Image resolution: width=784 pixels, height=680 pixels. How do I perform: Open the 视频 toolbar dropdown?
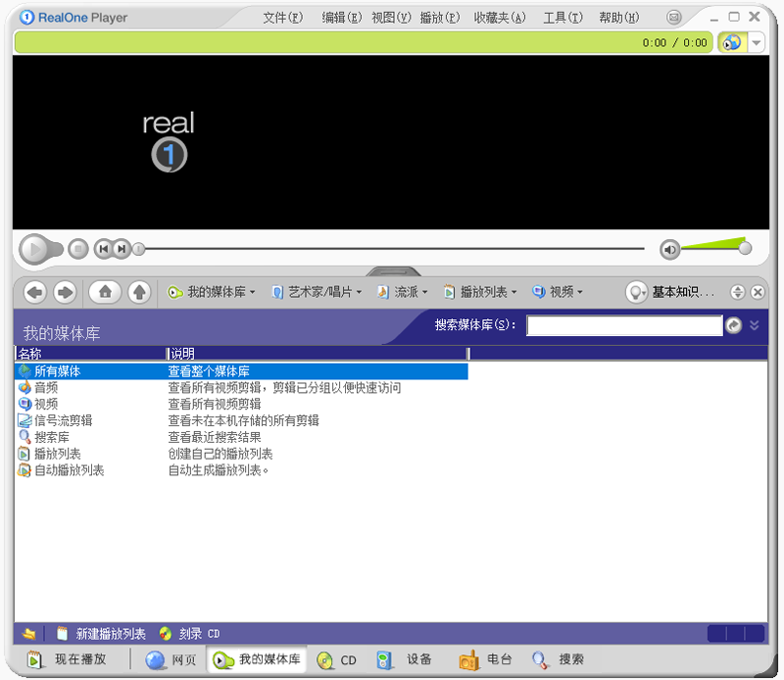click(558, 292)
